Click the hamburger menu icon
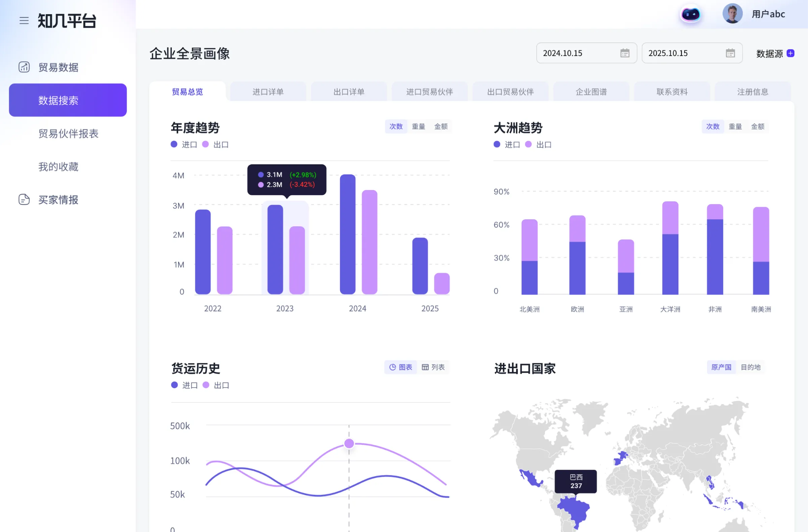The width and height of the screenshot is (808, 532). point(24,21)
